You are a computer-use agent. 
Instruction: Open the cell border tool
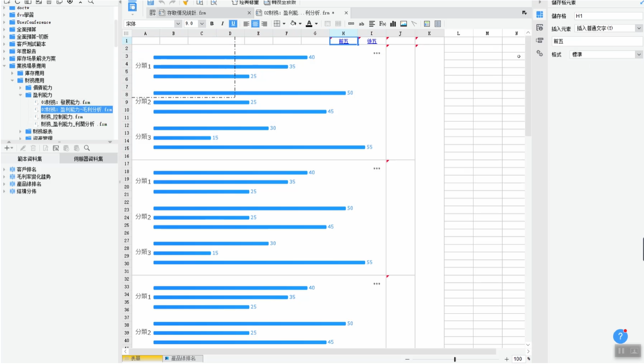[277, 24]
